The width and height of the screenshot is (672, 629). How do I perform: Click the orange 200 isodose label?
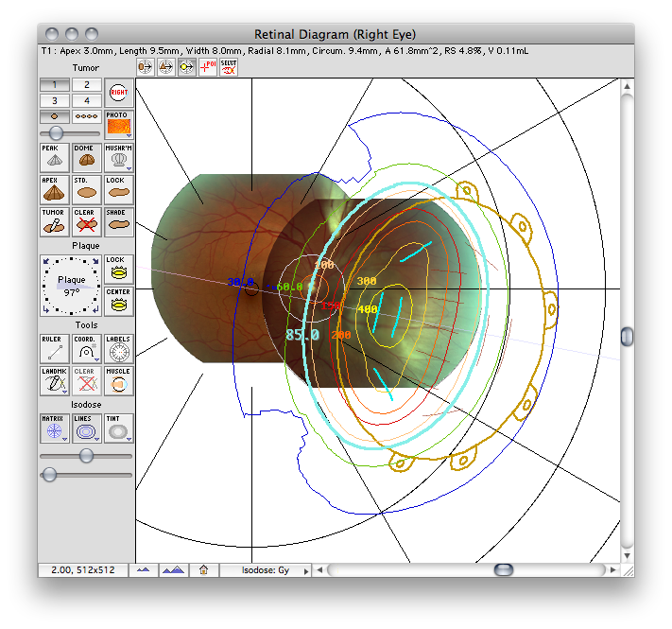pyautogui.click(x=341, y=335)
